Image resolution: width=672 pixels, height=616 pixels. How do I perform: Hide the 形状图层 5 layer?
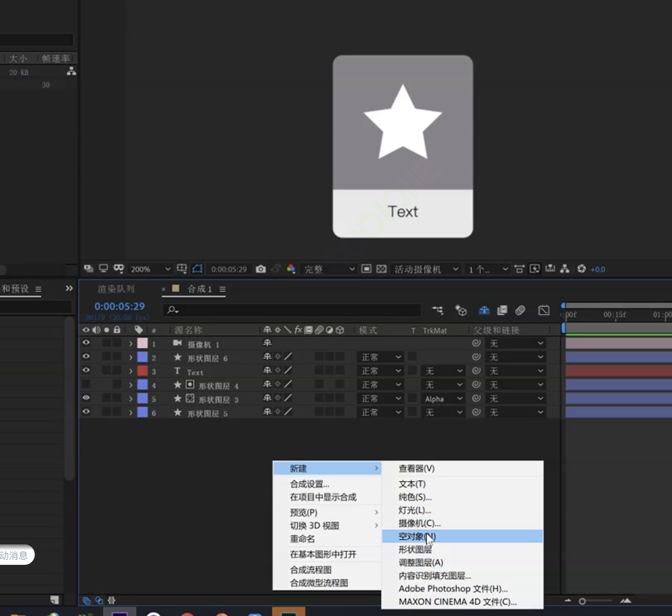[86, 411]
